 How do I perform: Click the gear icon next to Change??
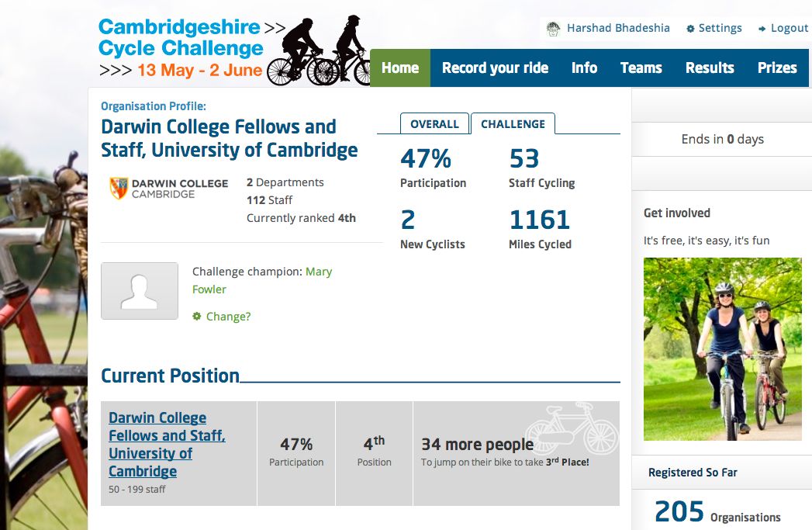pos(197,317)
